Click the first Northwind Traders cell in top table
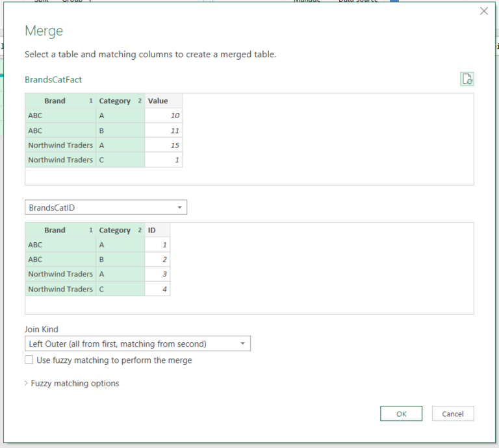 tap(60, 145)
